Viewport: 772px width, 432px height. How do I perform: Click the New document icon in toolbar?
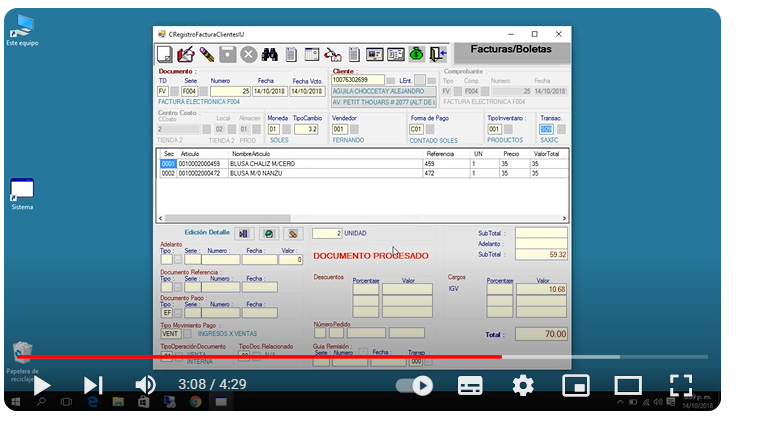(164, 54)
